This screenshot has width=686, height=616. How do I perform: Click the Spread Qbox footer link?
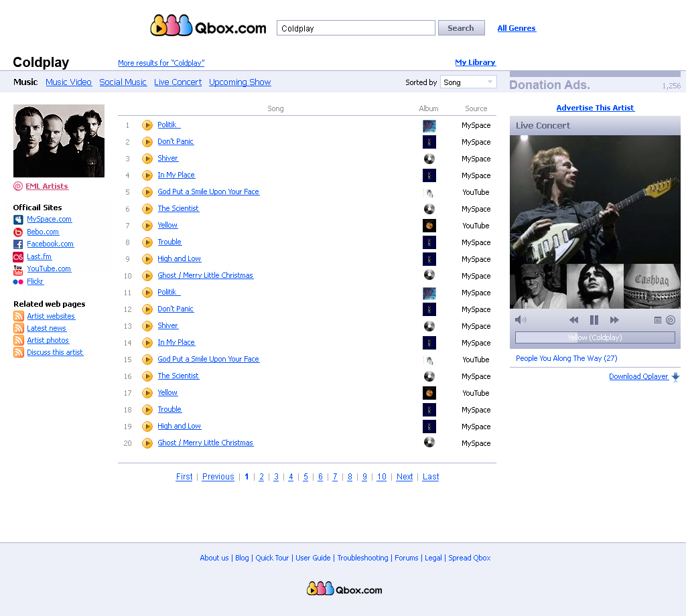tap(470, 558)
